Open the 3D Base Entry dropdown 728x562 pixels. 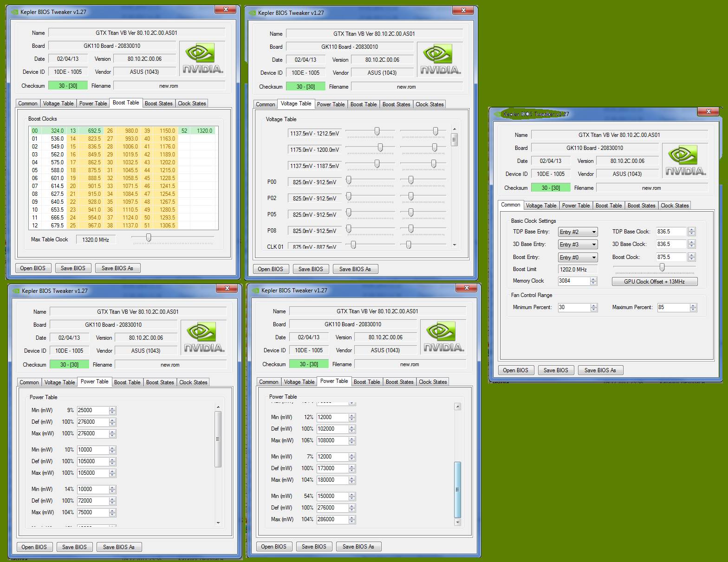coord(578,245)
